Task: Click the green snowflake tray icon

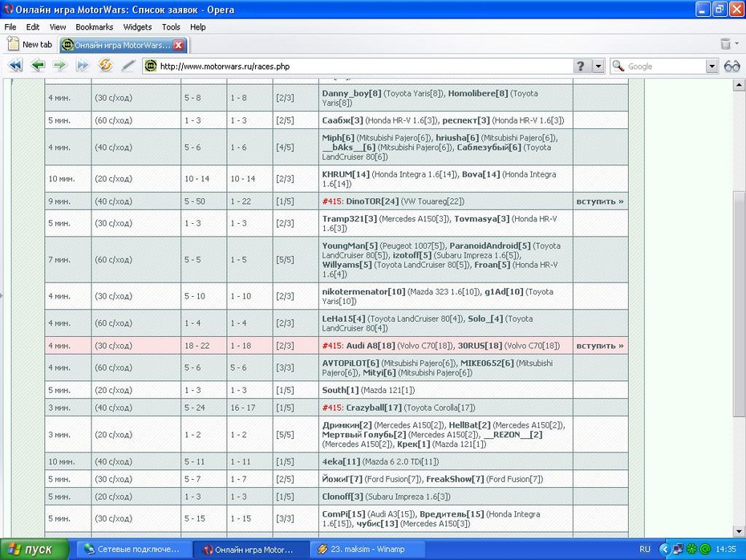Action: point(691,550)
